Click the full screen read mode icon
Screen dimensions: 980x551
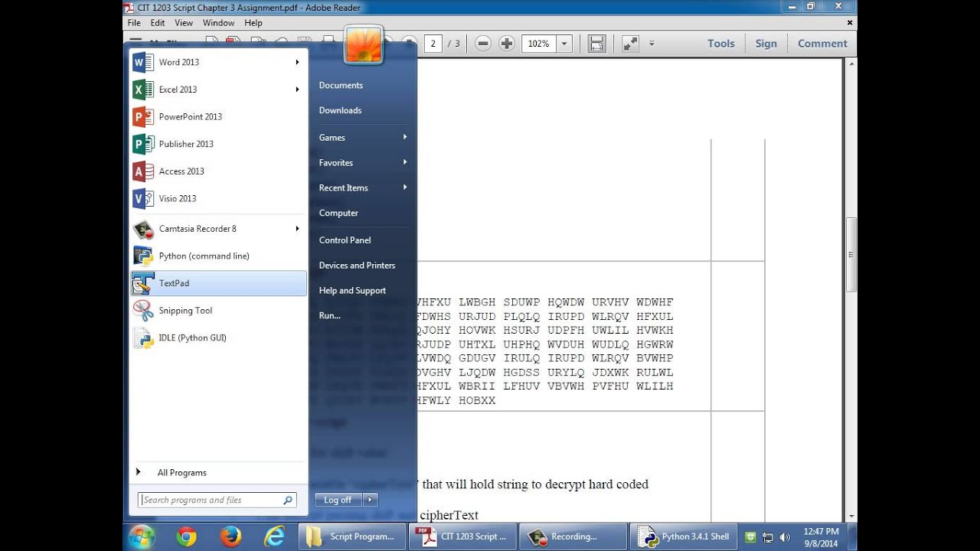[x=630, y=44]
